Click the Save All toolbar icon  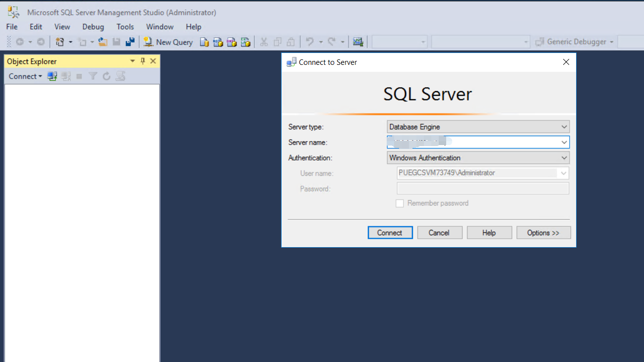click(130, 42)
